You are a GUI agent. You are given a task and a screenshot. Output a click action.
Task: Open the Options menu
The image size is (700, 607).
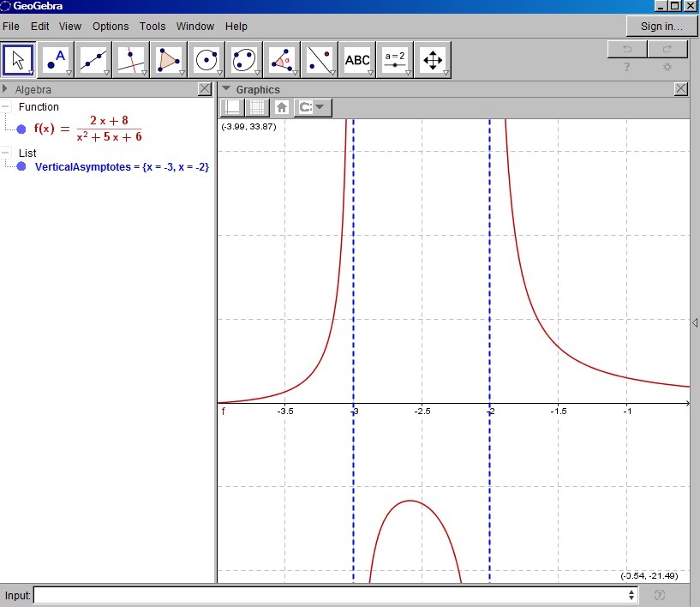pyautogui.click(x=111, y=27)
